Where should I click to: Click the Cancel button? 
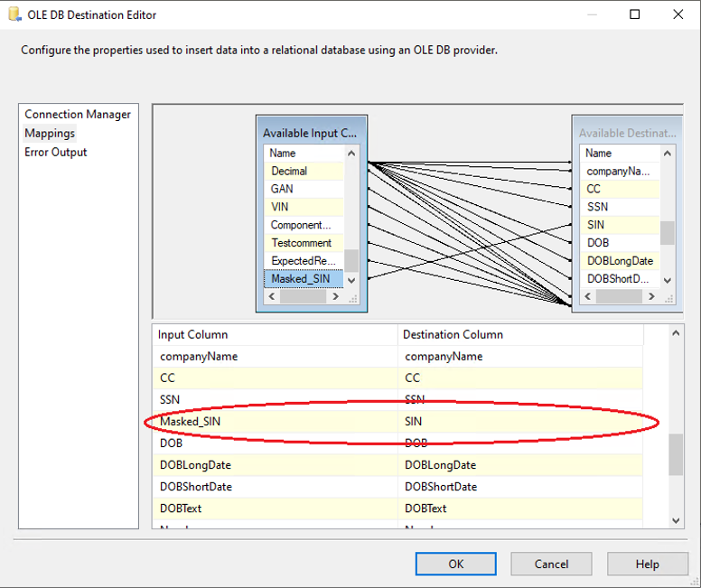551,564
